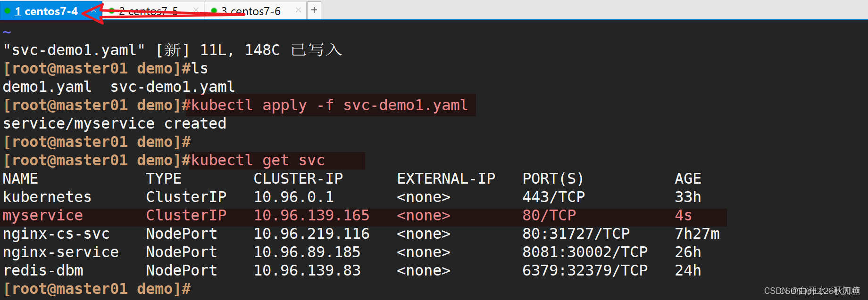Add a new session tab with plus button
This screenshot has height=300, width=868.
(314, 10)
